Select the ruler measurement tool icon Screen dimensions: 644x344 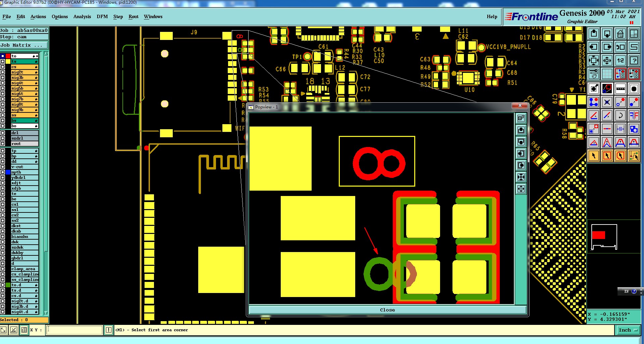(x=621, y=89)
